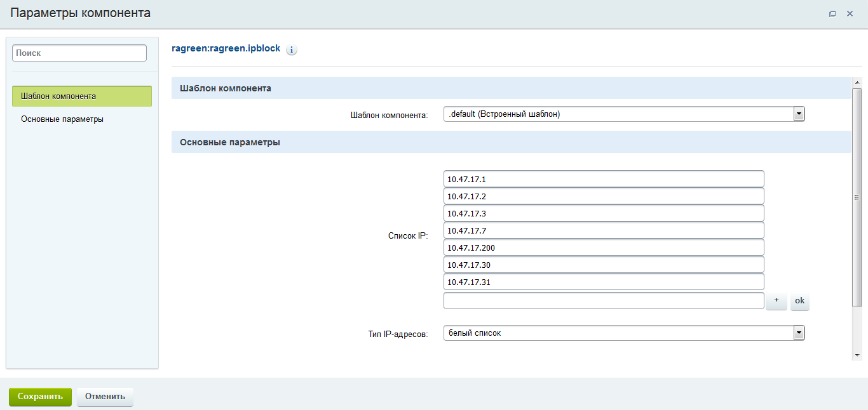Select the IP field containing 10.47.17.200

[604, 248]
